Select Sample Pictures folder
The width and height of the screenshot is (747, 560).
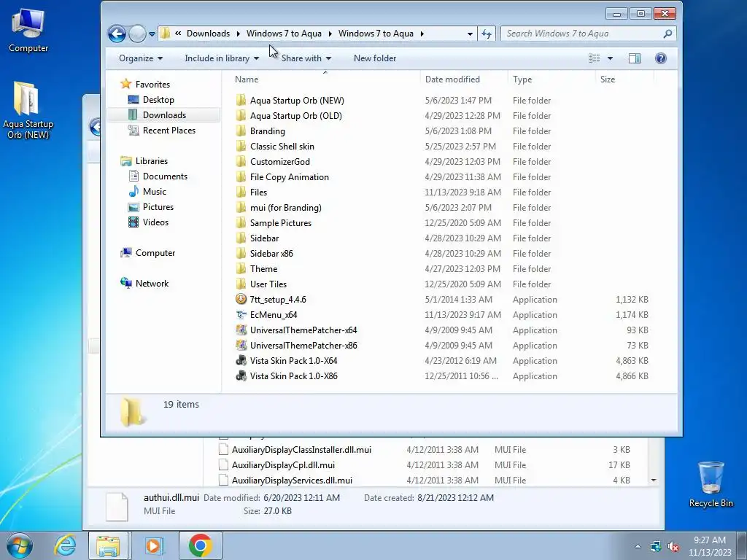(x=281, y=223)
